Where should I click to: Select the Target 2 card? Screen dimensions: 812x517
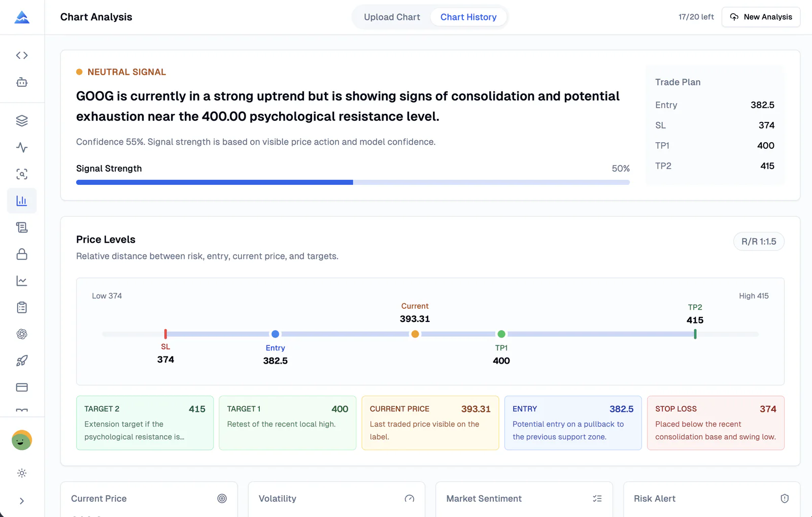click(145, 423)
